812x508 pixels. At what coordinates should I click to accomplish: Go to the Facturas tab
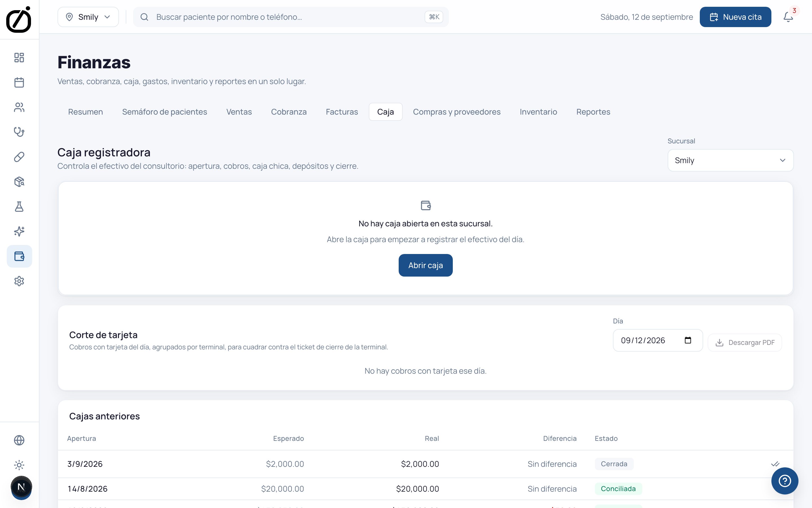click(x=342, y=112)
